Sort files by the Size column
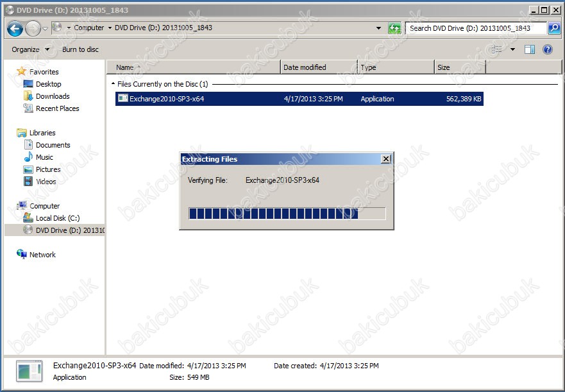565x392 pixels. click(x=460, y=67)
